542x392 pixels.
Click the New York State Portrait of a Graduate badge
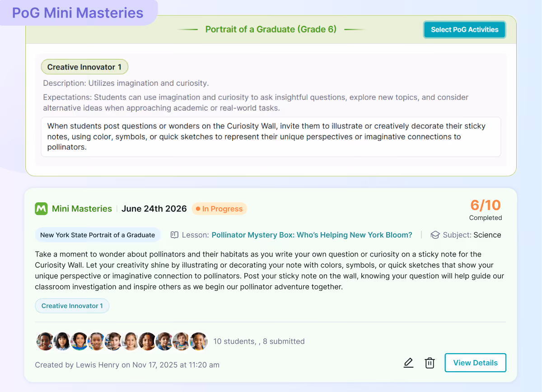coord(98,235)
